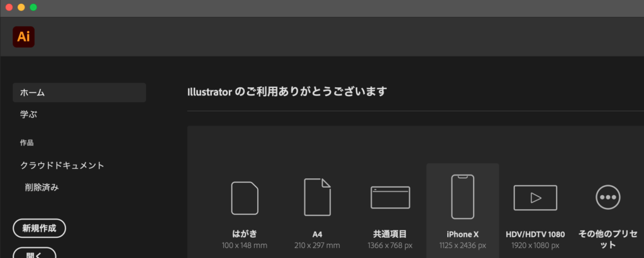Screen dimensions: 644x258
Task: Choose the A4 document page icon
Action: pyautogui.click(x=317, y=197)
